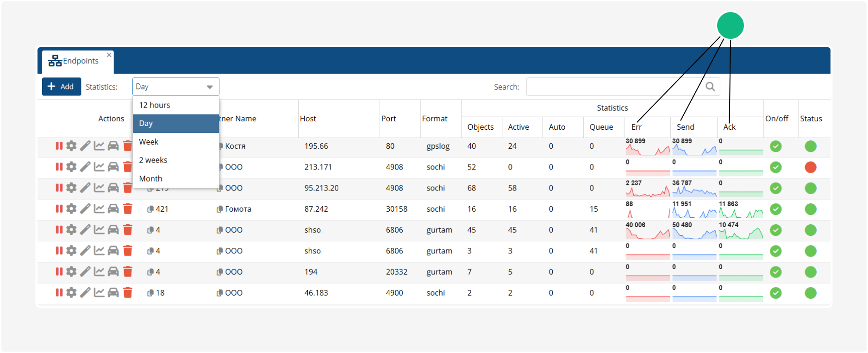The height and width of the screenshot is (353, 868).
Task: Open the Statistics period dropdown
Action: (x=175, y=87)
